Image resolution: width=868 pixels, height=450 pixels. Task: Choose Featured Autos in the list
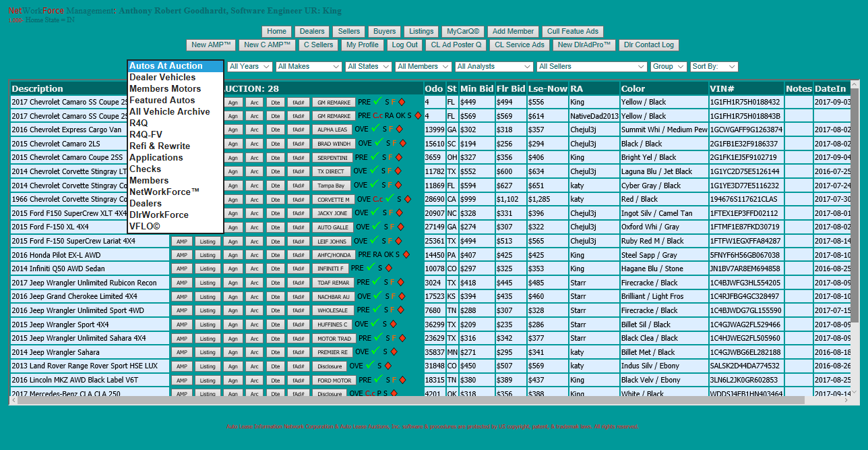(175, 101)
